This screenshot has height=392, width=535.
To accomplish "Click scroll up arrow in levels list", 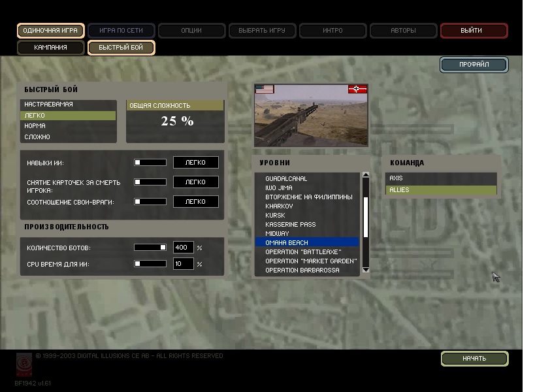I will tap(366, 175).
